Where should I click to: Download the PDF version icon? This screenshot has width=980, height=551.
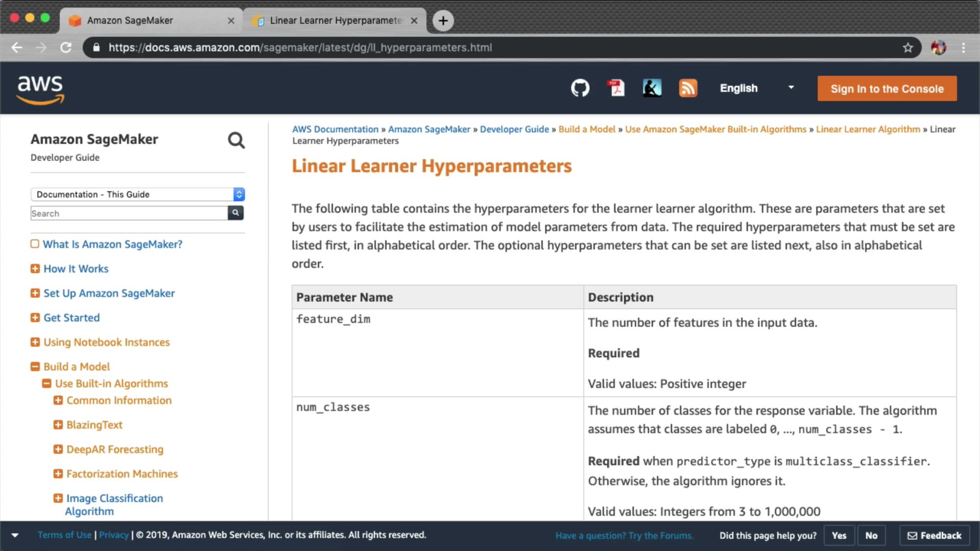click(x=617, y=88)
